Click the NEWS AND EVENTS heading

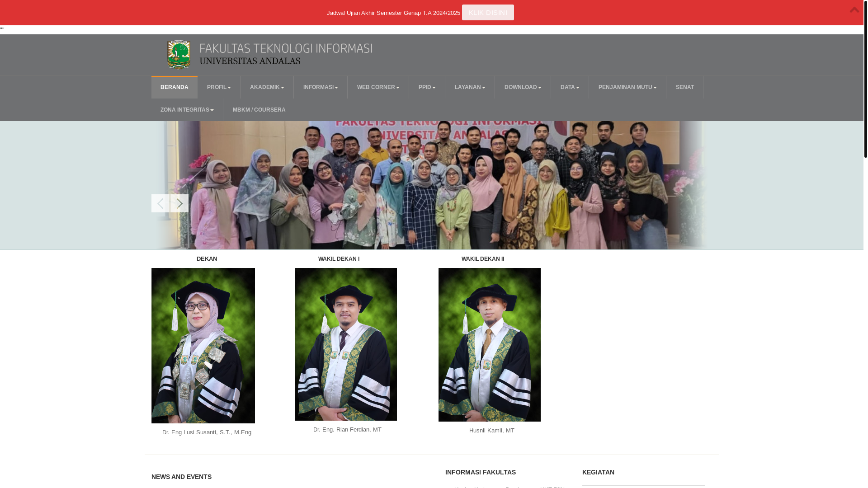click(181, 477)
